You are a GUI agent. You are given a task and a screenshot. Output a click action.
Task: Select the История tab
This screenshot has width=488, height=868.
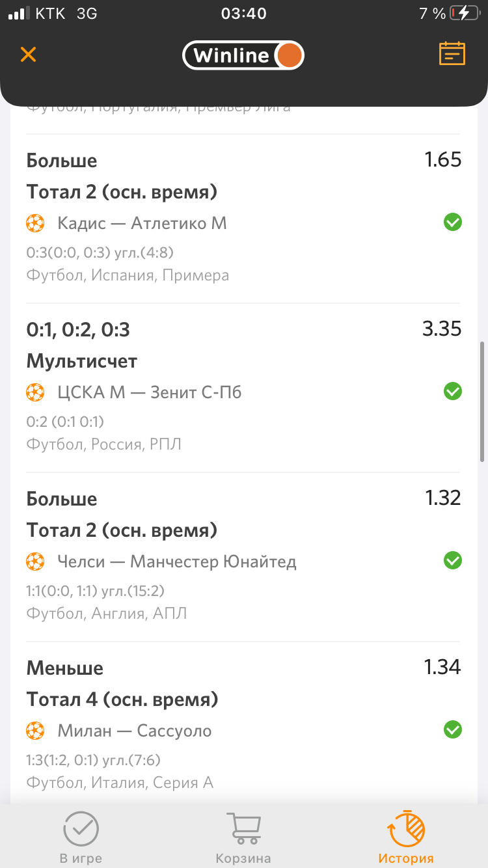point(406,838)
